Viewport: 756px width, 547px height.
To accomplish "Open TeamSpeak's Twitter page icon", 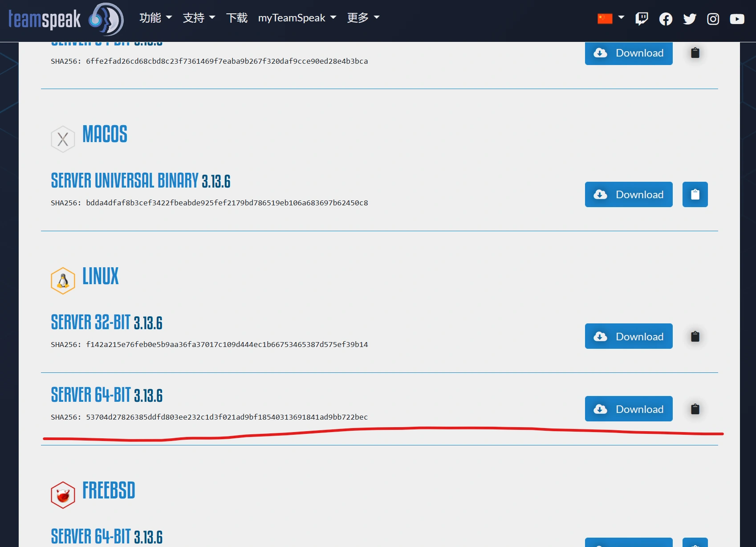I will click(x=689, y=19).
